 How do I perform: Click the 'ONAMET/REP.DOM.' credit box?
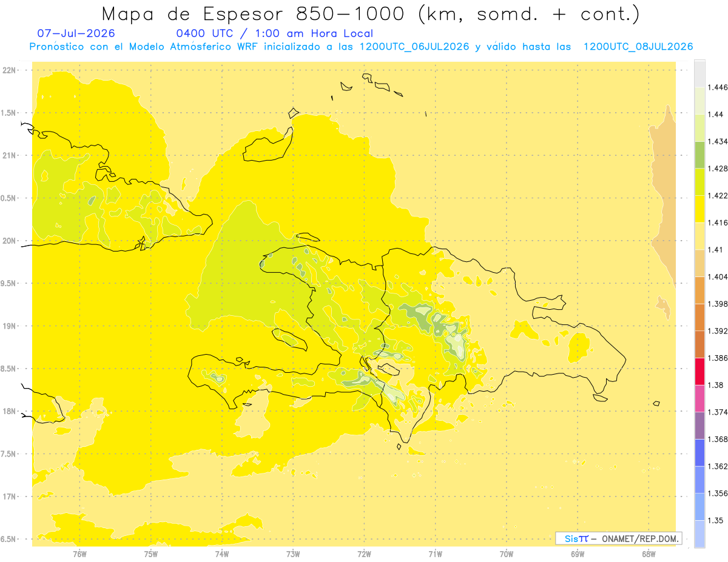pos(618,538)
